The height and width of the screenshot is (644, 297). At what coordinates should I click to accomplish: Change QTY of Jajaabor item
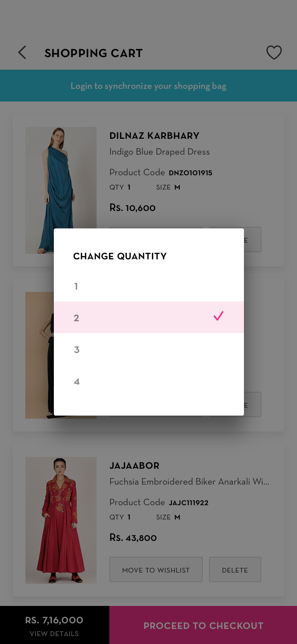tap(120, 517)
